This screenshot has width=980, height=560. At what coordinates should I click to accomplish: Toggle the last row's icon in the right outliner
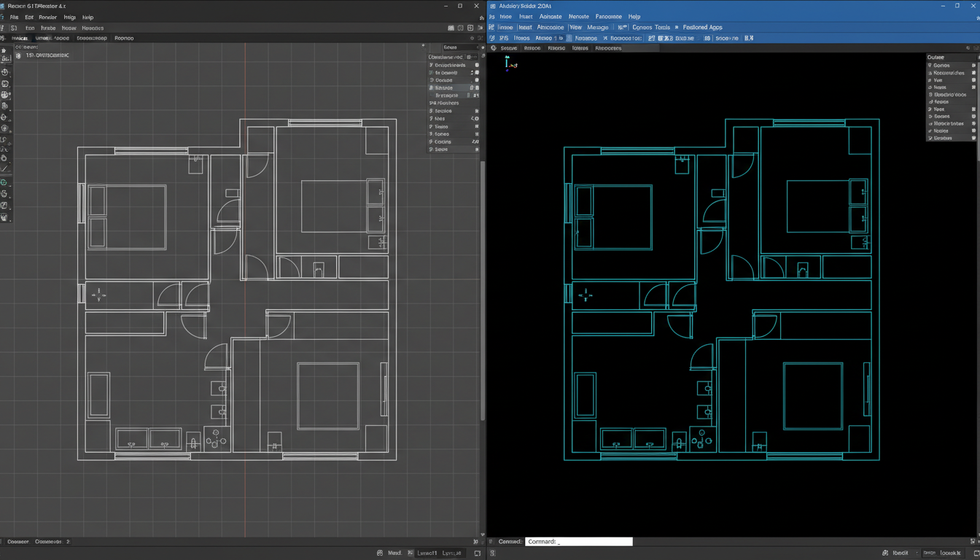pos(973,138)
